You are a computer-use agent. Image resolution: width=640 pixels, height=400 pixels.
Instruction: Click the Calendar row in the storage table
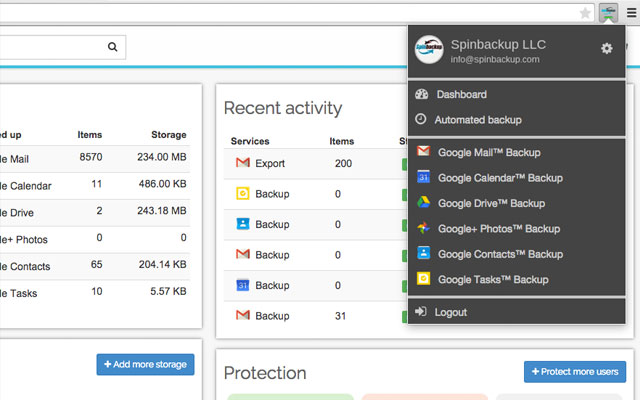(95, 186)
